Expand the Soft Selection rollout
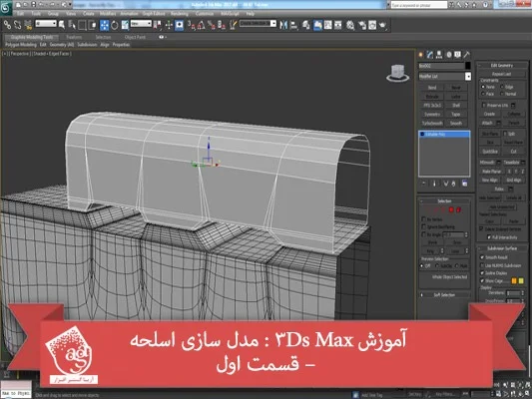 coord(444,295)
